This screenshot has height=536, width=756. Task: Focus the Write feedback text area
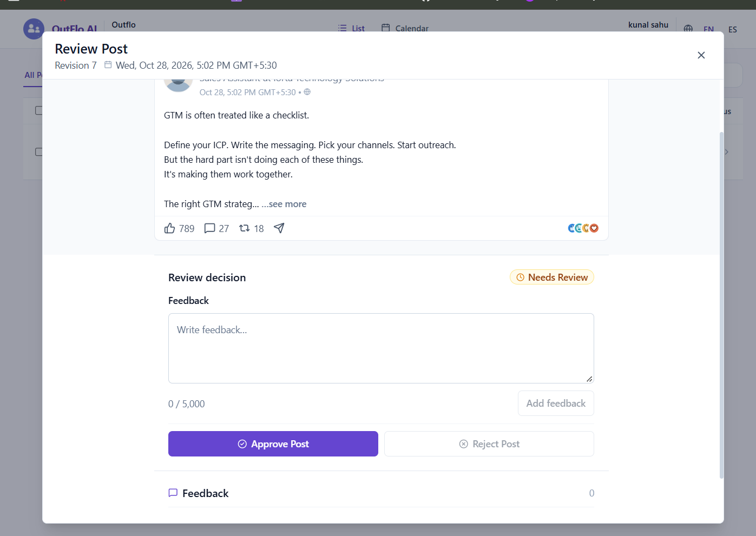[381, 348]
